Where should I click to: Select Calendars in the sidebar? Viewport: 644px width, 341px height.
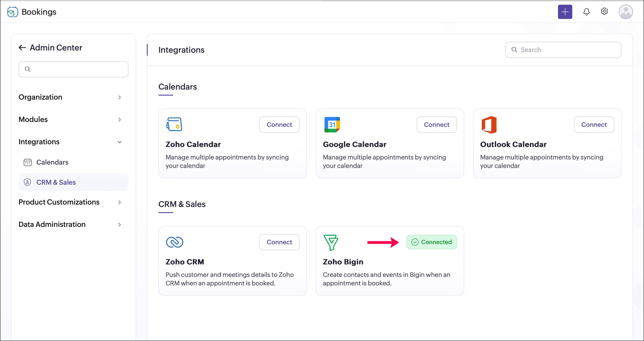coord(52,162)
